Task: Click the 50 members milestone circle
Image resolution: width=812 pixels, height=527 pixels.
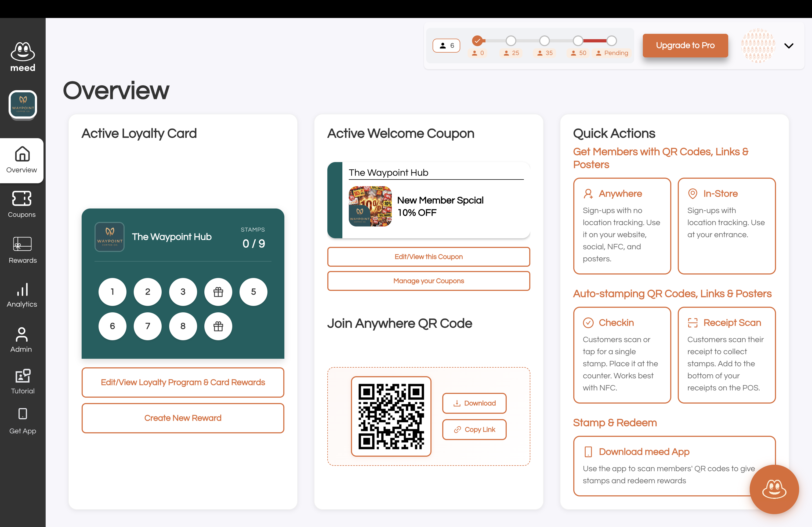Action: tap(578, 41)
